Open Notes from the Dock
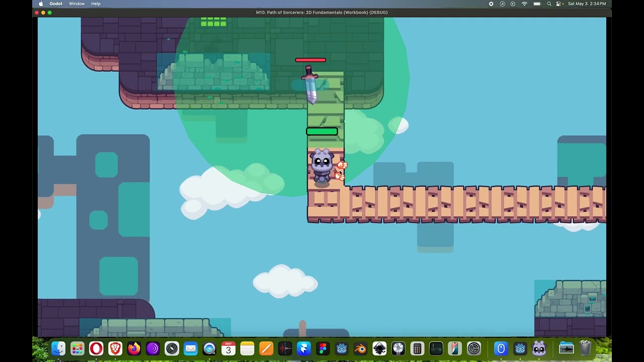This screenshot has width=644, height=362. (x=247, y=348)
